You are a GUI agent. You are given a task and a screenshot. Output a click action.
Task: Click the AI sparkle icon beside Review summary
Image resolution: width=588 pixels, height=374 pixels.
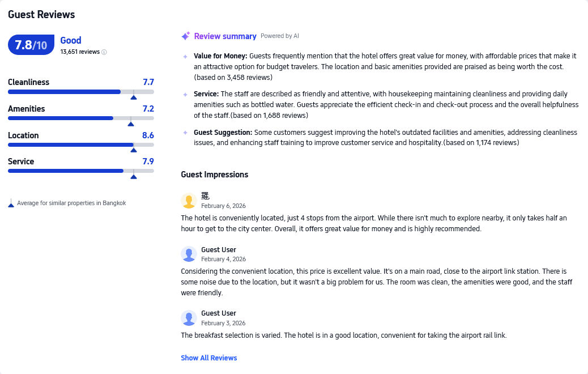tap(186, 36)
